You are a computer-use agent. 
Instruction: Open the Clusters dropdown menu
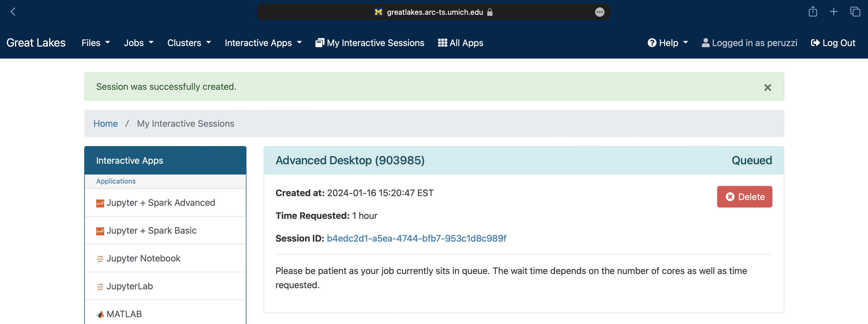tap(189, 43)
